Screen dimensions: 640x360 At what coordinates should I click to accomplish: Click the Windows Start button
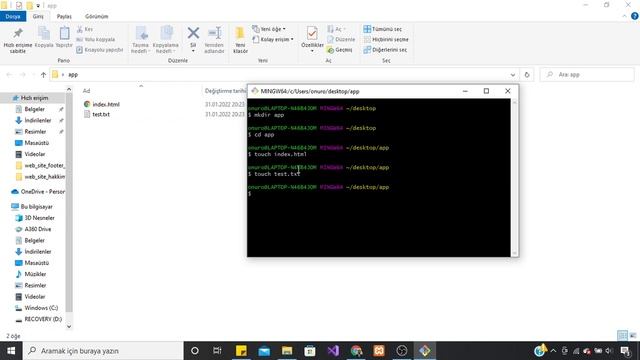point(11,351)
